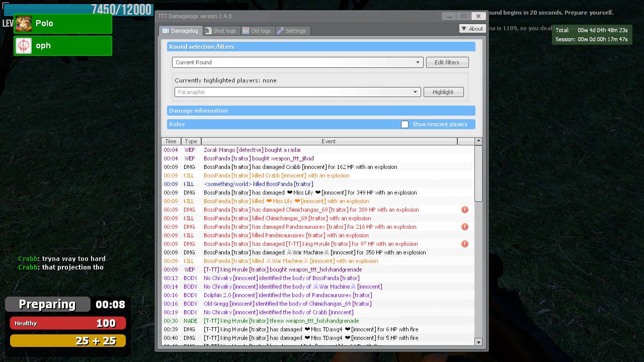
Task: Click the log list scrollbar thumb
Action: coord(478,173)
